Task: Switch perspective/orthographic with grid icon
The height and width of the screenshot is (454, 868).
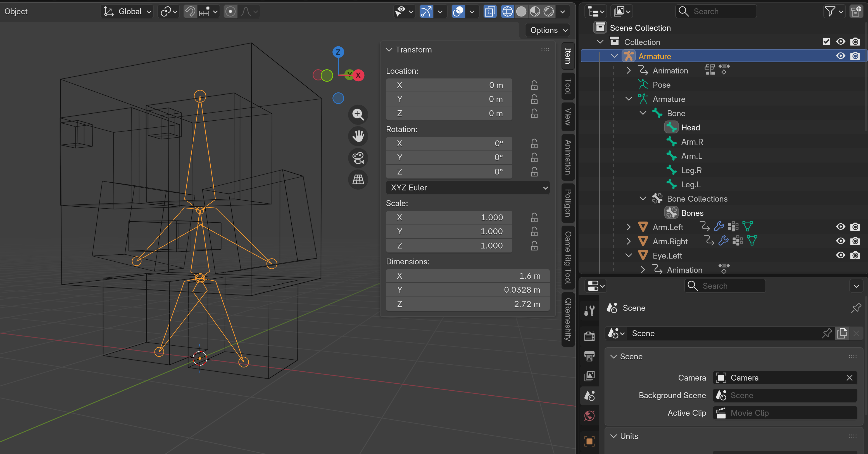Action: [358, 179]
